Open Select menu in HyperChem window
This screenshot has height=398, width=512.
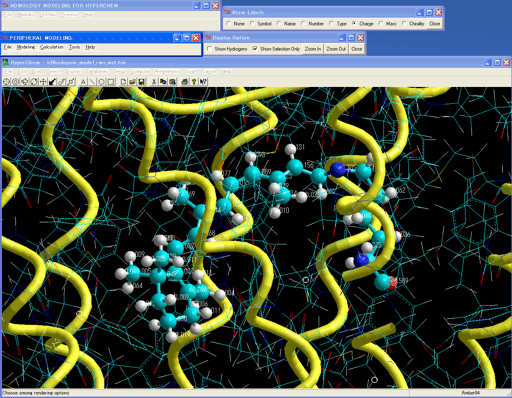coord(54,71)
